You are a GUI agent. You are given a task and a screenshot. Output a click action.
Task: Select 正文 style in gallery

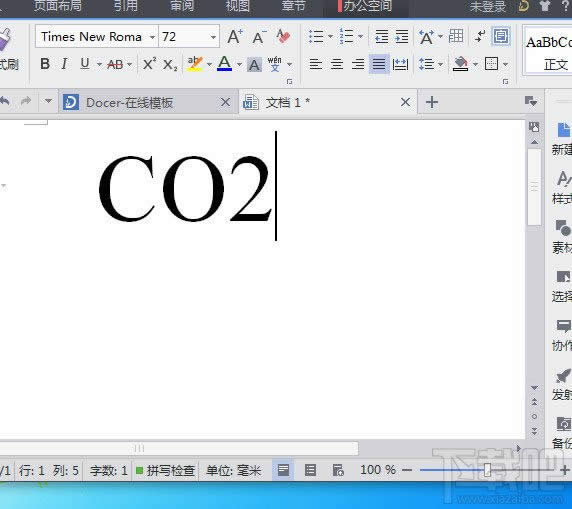coord(547,51)
